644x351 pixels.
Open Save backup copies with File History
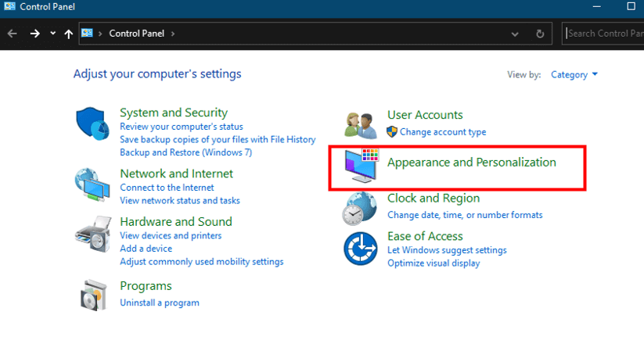[x=218, y=140]
